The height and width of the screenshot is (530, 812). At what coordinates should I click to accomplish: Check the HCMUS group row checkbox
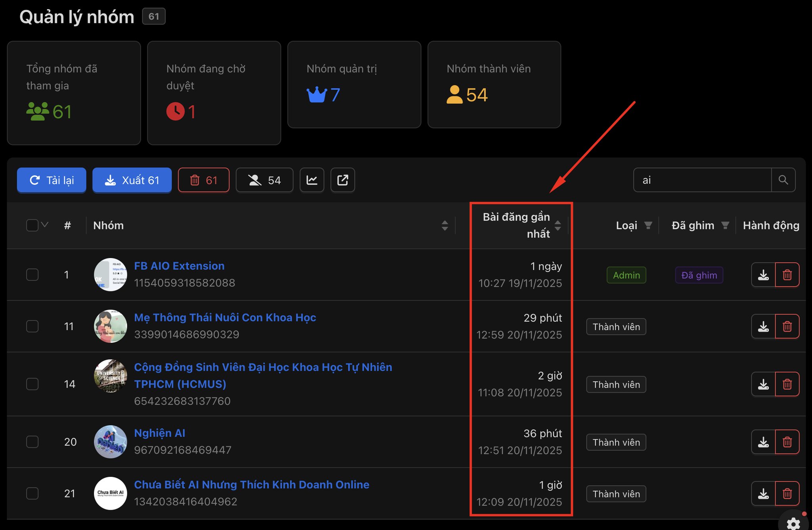click(32, 384)
